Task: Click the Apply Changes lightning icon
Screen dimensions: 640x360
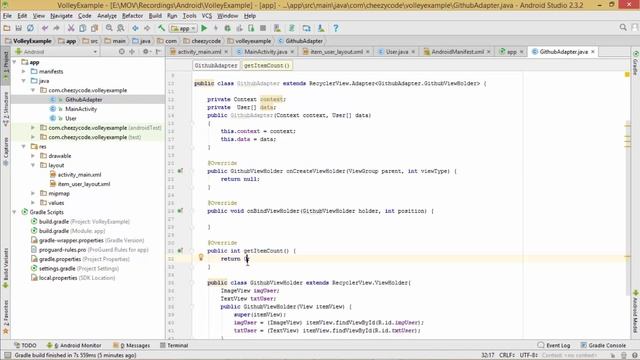Action: click(216, 28)
